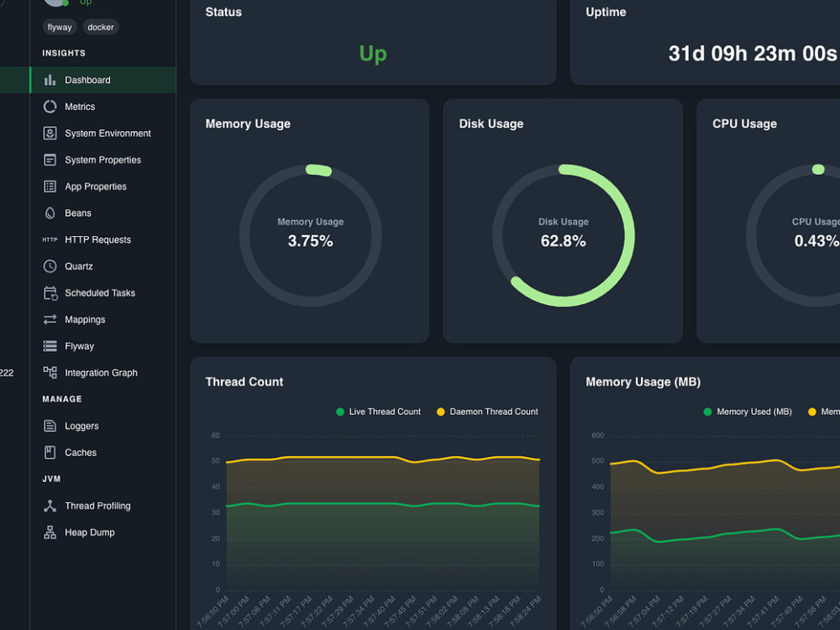Click the Caches bookmark icon
Image resolution: width=840 pixels, height=630 pixels.
(50, 453)
